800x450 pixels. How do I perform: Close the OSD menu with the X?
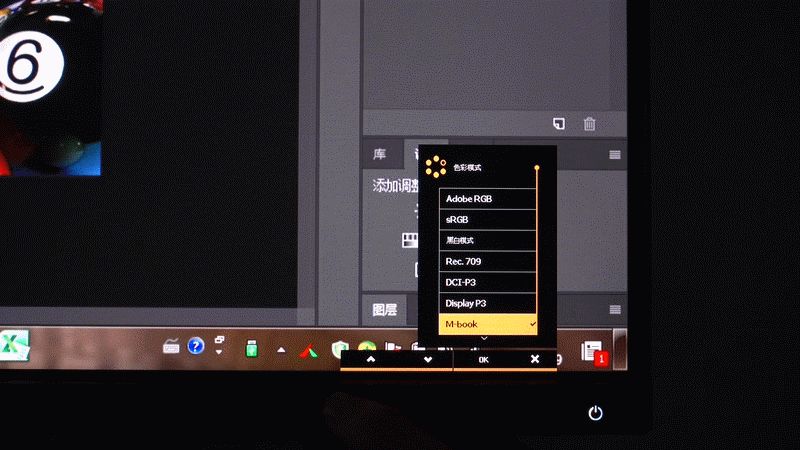click(x=535, y=359)
